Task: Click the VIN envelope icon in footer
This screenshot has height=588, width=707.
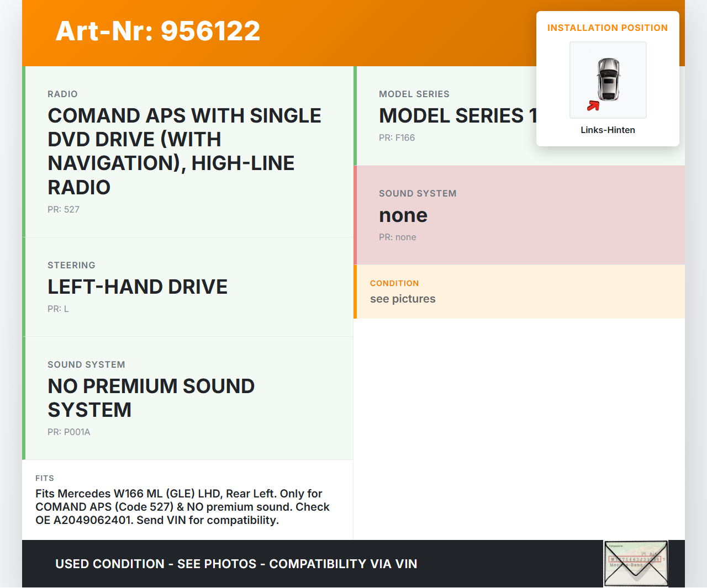Action: [636, 563]
